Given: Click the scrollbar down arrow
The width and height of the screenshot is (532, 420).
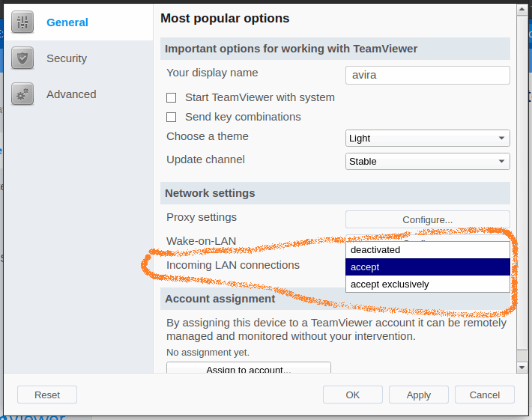Looking at the screenshot, I should [x=522, y=368].
